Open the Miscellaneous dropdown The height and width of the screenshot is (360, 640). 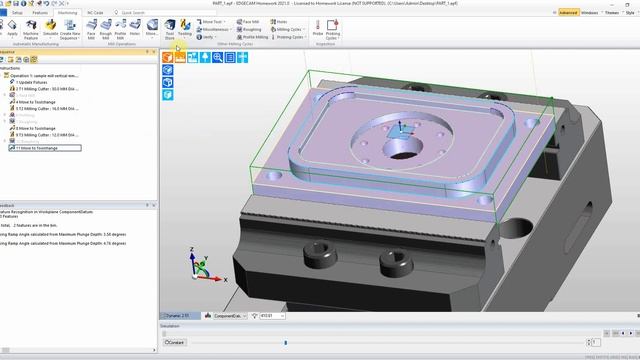click(214, 29)
